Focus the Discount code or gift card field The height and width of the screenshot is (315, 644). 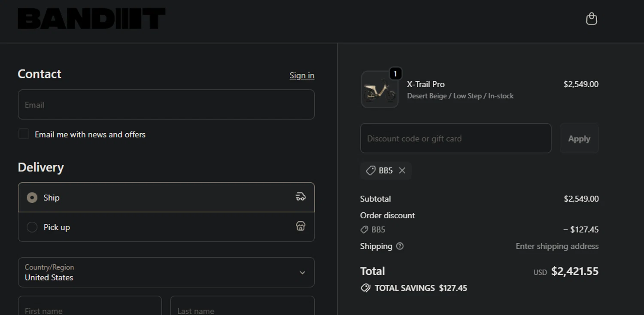tap(456, 138)
